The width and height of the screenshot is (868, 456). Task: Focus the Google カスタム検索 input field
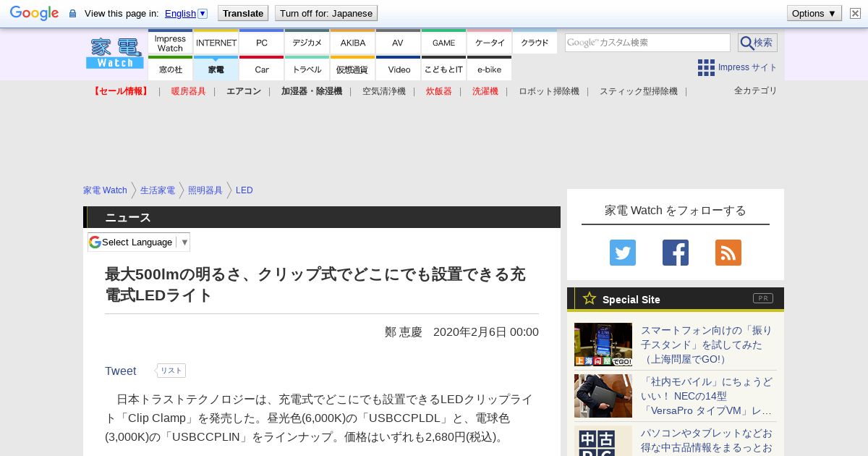647,43
